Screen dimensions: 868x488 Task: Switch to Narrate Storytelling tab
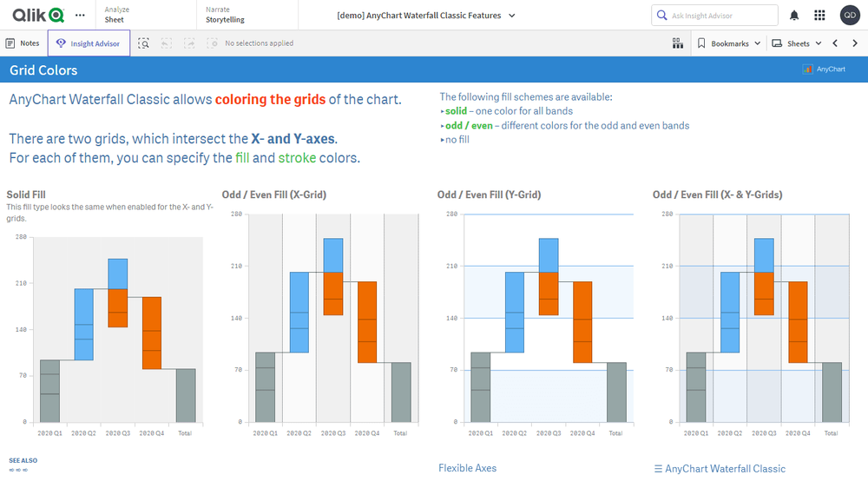pyautogui.click(x=226, y=15)
